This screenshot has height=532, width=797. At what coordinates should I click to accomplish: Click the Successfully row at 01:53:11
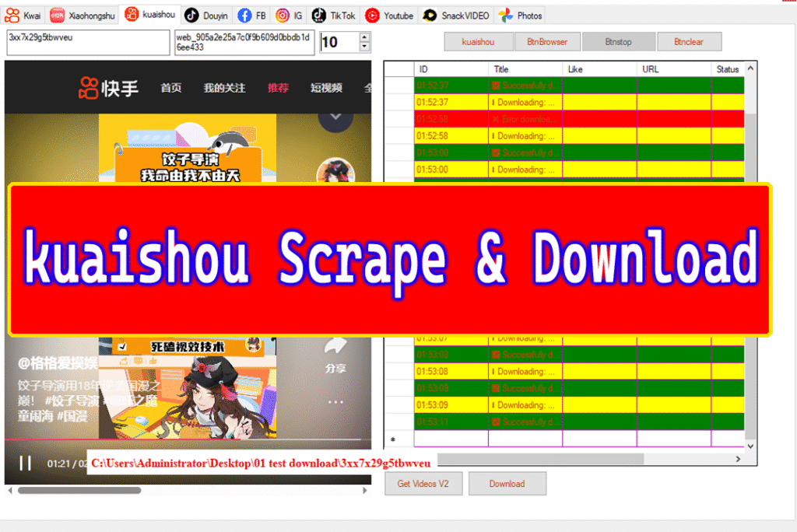click(579, 422)
